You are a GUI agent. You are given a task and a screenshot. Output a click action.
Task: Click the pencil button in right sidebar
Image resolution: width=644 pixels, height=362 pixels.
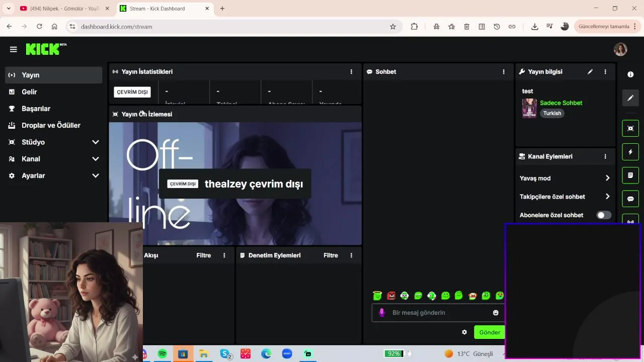(x=630, y=98)
